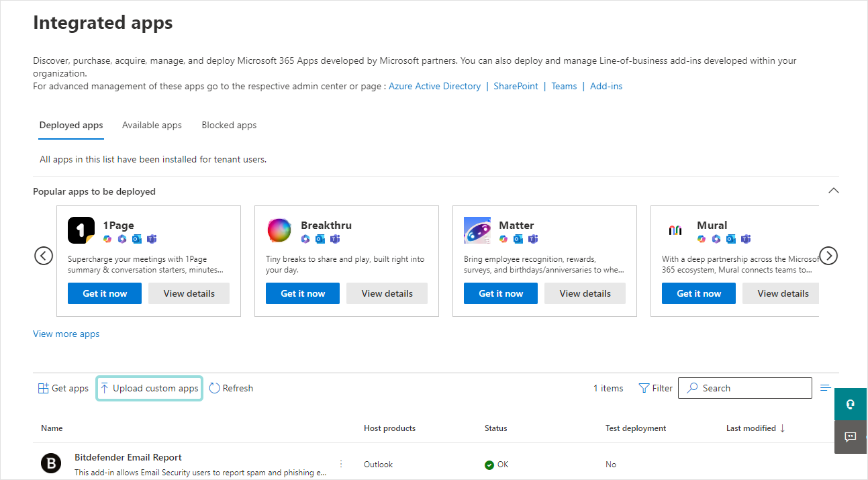Click the Refresh icon
This screenshot has width=868, height=480.
(x=215, y=388)
